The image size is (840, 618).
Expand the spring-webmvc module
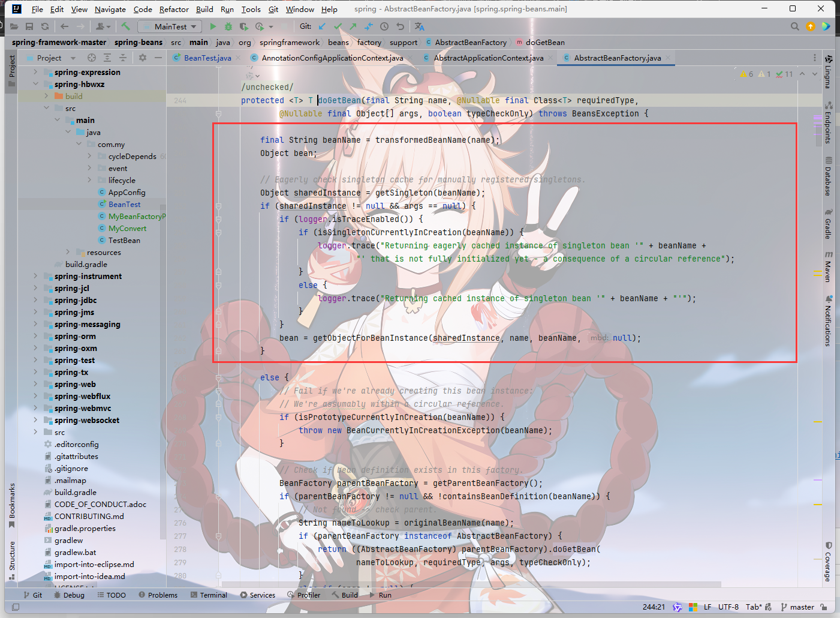tap(35, 408)
